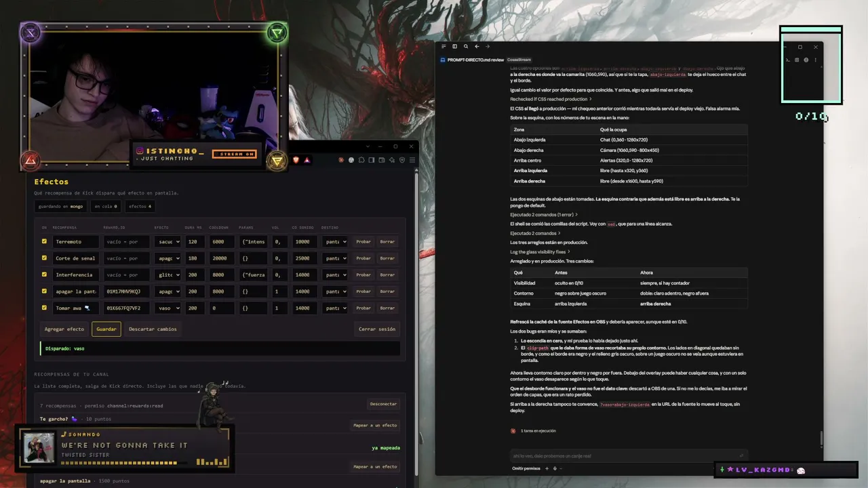The image size is (868, 488).
Task: Open the destino dropdown for Corte de senal
Action: pyautogui.click(x=335, y=258)
